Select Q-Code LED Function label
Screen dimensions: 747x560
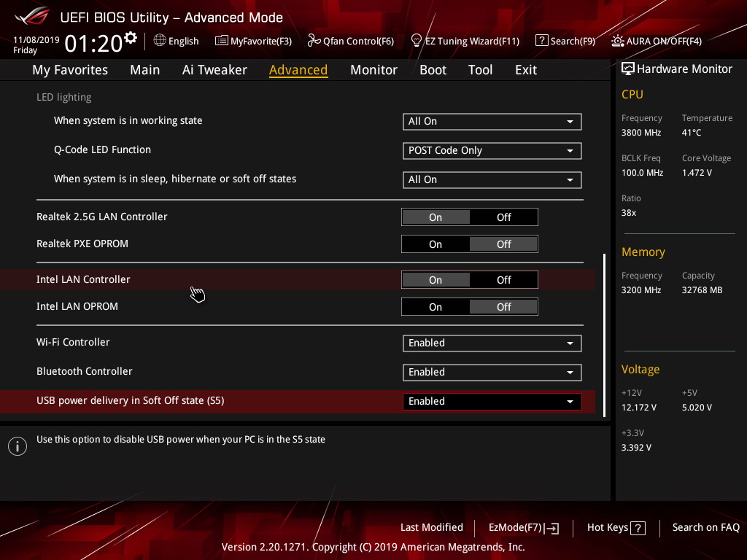tap(102, 149)
